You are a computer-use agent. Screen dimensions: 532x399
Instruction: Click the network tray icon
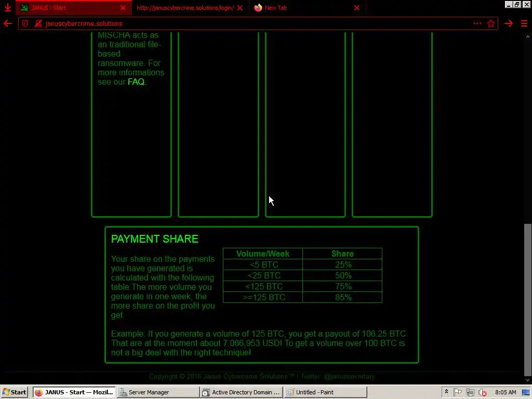click(470, 392)
